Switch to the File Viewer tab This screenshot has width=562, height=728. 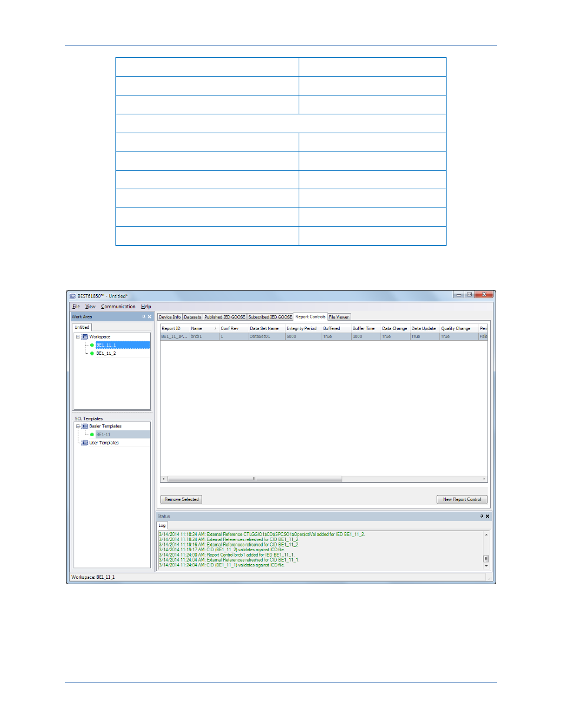pyautogui.click(x=339, y=317)
